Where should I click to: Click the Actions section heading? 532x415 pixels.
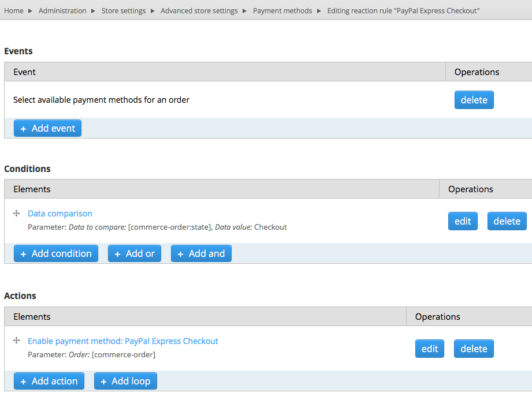click(x=20, y=296)
